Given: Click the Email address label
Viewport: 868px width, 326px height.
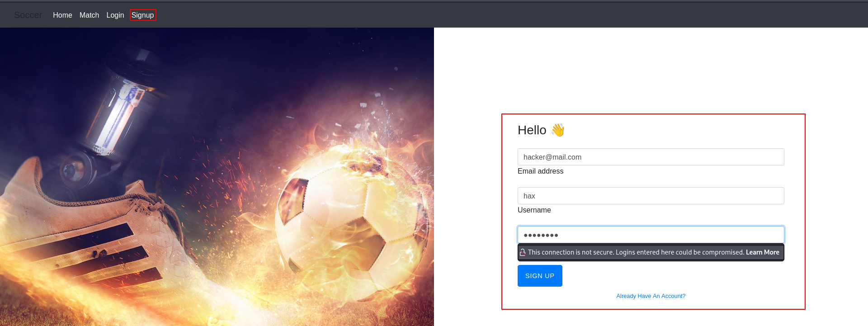Looking at the screenshot, I should coord(540,171).
